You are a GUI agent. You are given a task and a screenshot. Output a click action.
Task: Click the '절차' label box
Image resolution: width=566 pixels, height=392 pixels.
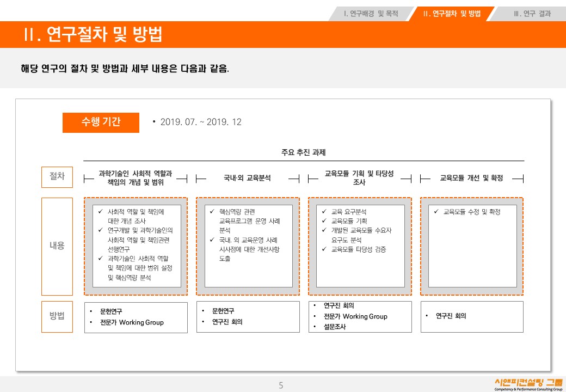point(57,177)
